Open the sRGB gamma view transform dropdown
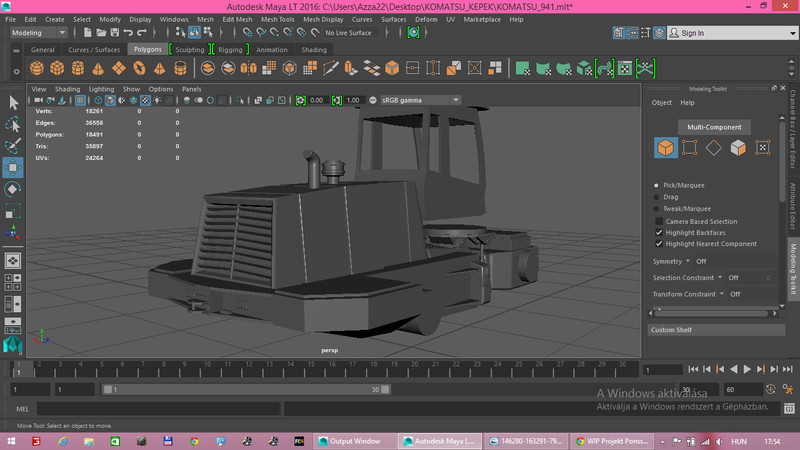800x450 pixels. tap(420, 101)
